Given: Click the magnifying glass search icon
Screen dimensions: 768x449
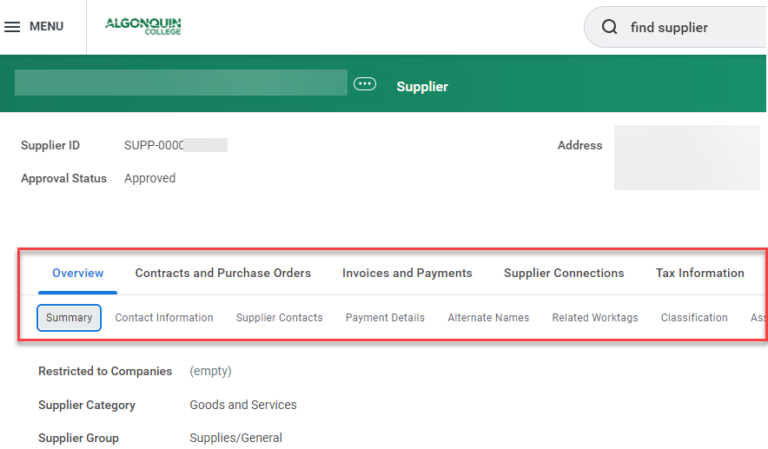Looking at the screenshot, I should tap(609, 27).
